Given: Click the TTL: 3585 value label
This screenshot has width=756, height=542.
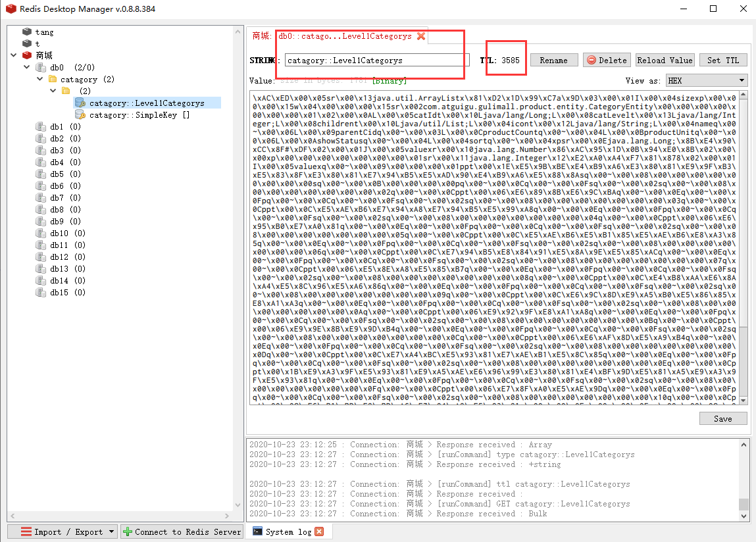Looking at the screenshot, I should coord(500,61).
